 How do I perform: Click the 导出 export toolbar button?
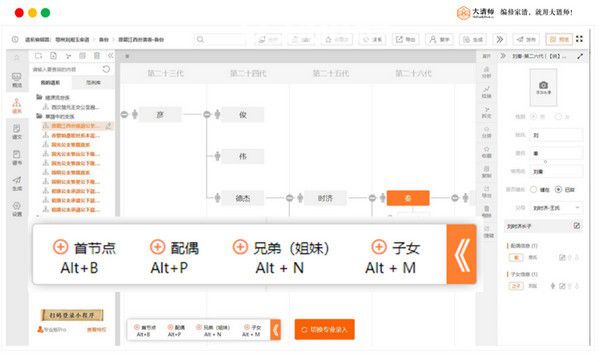[x=406, y=39]
